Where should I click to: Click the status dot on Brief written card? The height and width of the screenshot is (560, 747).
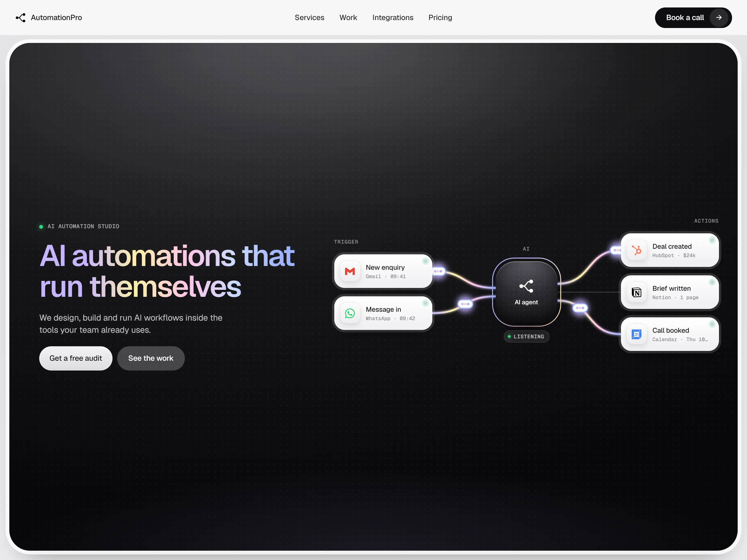(712, 282)
